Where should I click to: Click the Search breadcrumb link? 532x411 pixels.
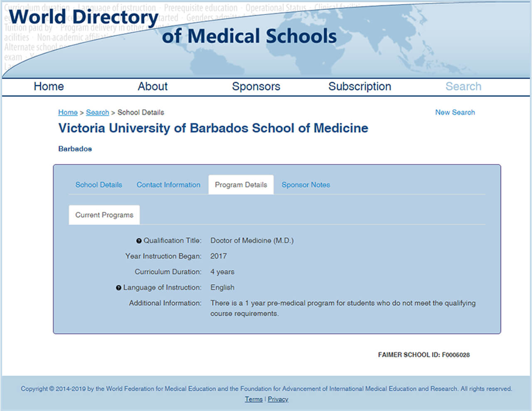coord(98,112)
